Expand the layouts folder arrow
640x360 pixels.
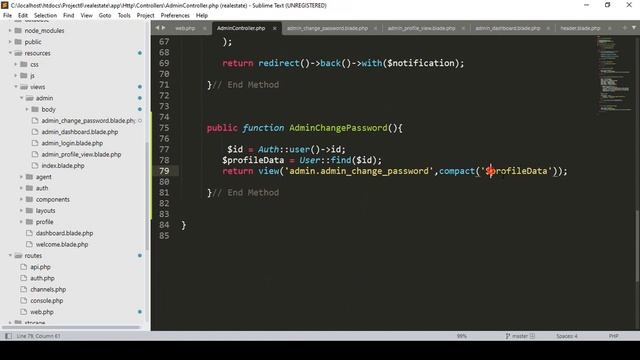coord(22,211)
